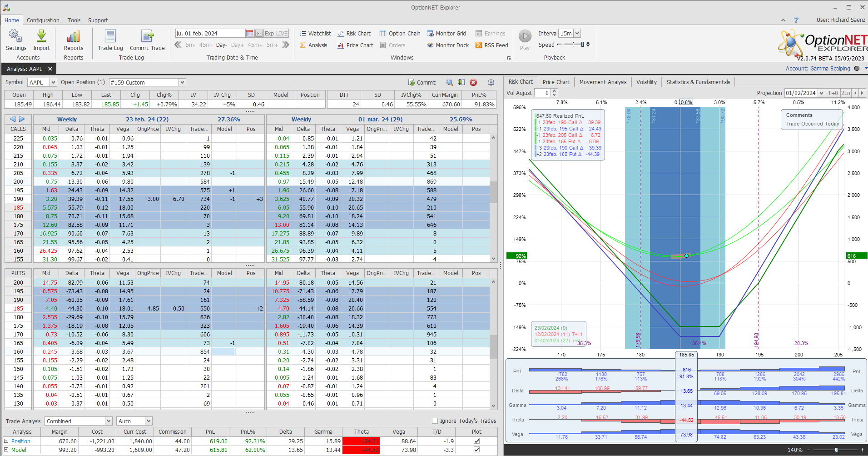
Task: Open the Settings gear icon
Action: [16, 36]
